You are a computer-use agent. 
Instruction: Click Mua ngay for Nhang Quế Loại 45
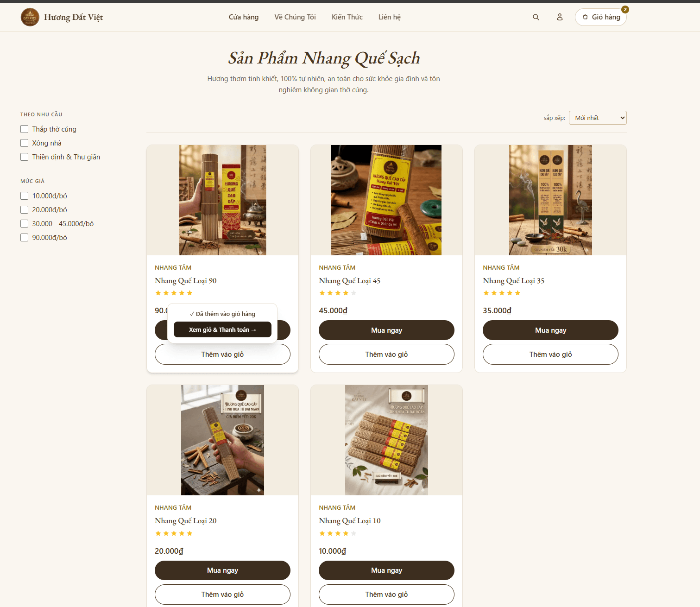[386, 330]
